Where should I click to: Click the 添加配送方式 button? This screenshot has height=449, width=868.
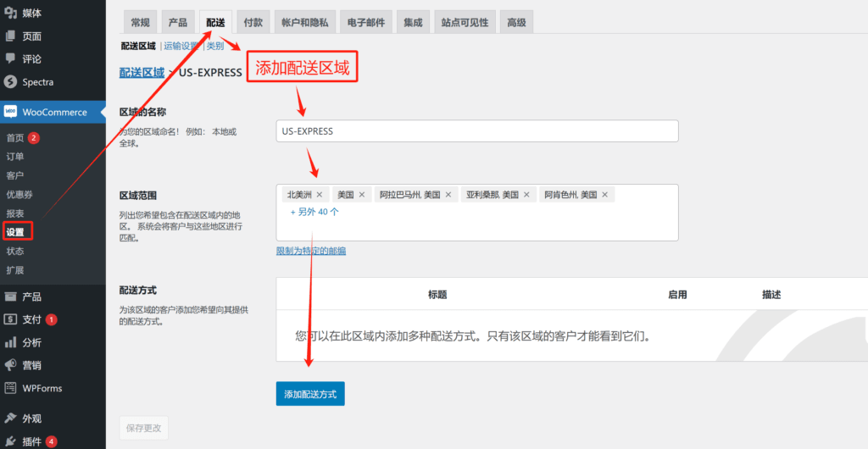[x=310, y=394]
